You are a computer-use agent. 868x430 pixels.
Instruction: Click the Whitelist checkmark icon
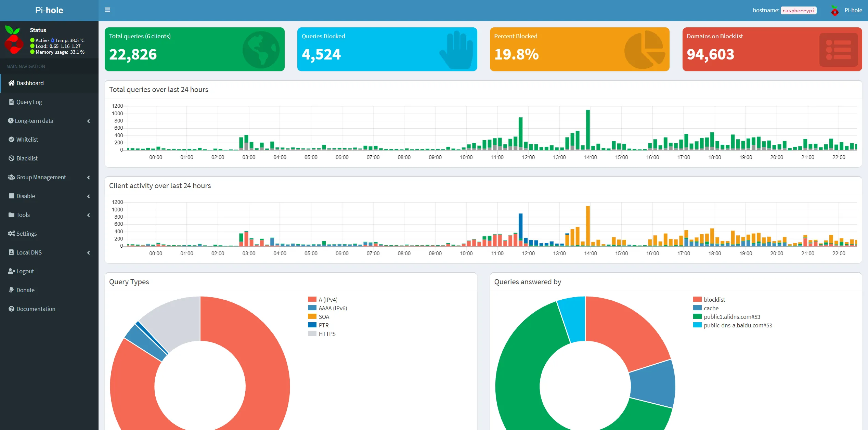11,139
